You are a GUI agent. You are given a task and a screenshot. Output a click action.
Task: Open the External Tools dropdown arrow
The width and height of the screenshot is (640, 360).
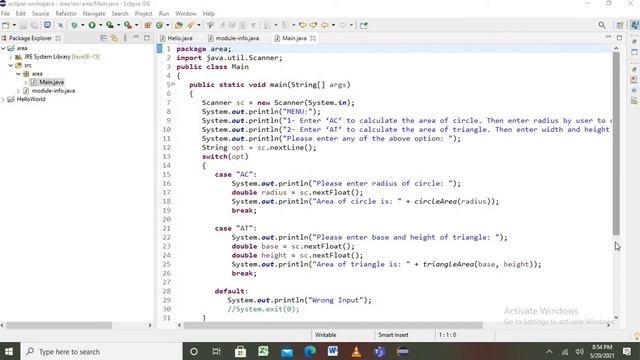click(136, 25)
